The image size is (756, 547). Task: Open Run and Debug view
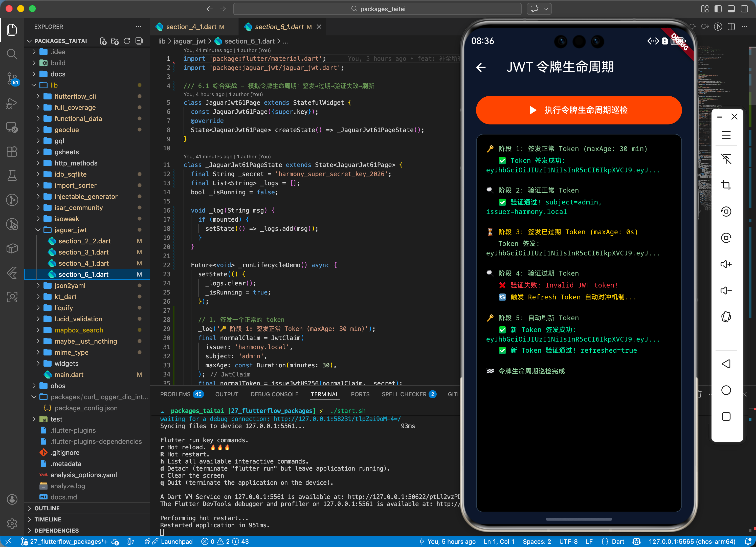point(12,103)
